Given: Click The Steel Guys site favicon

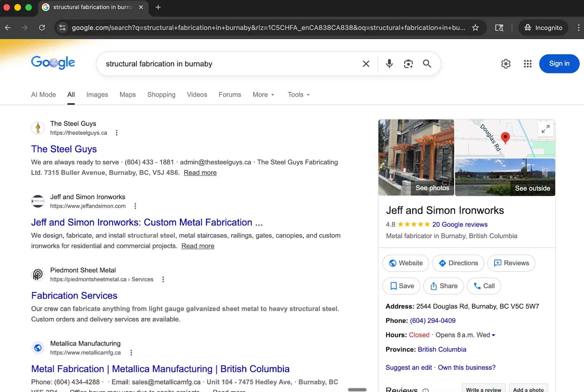Looking at the screenshot, I should coord(38,128).
